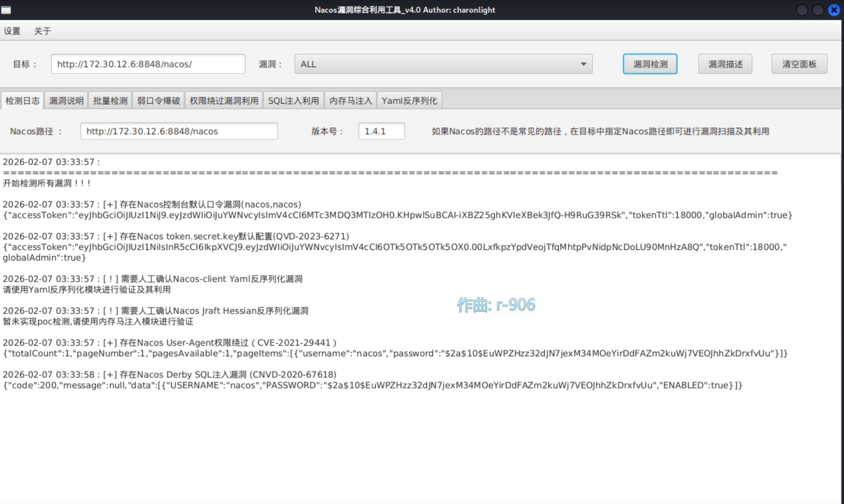This screenshot has width=844, height=504.
Task: Close the Nacos tool window
Action: pyautogui.click(x=834, y=10)
